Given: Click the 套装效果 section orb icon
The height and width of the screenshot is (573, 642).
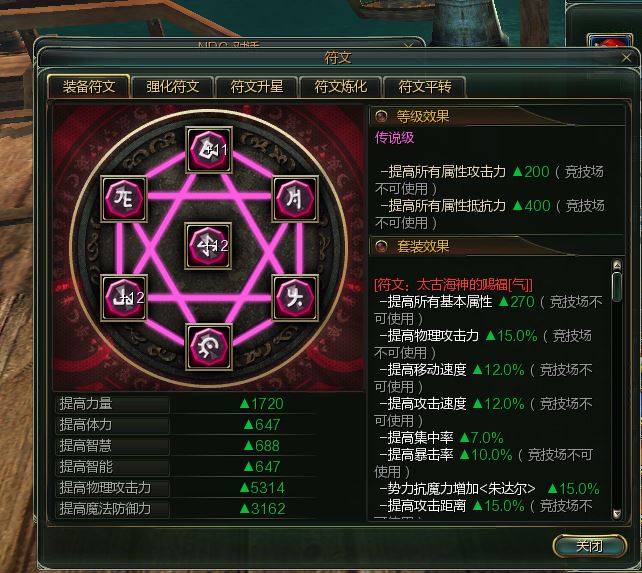Looking at the screenshot, I should point(381,246).
